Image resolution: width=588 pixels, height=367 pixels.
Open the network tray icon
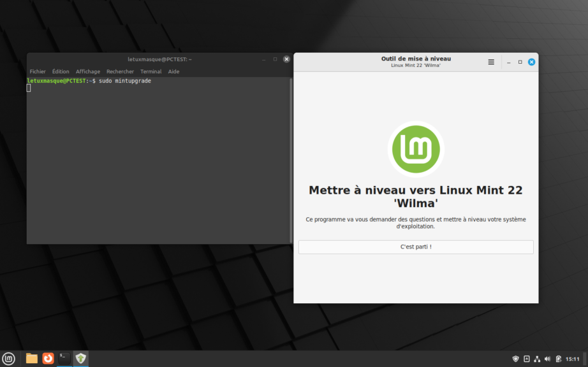(538, 359)
